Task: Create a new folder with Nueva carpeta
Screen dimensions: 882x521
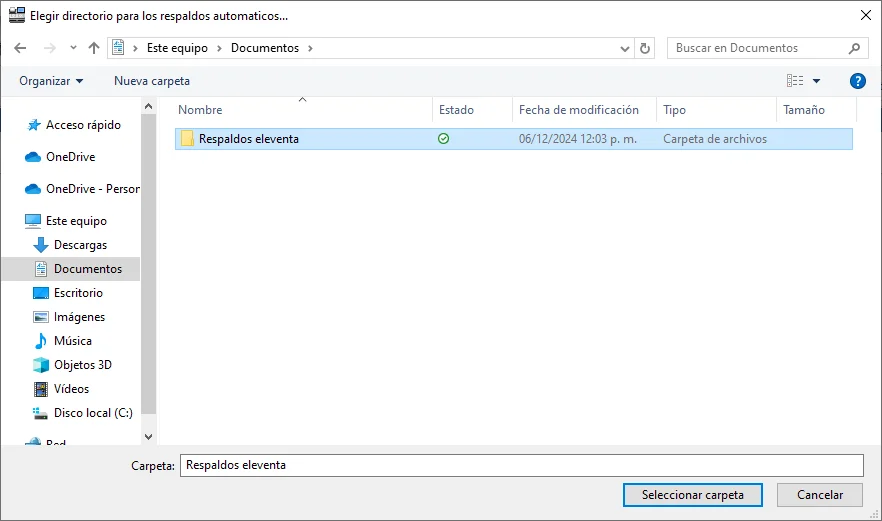Action: (x=152, y=81)
